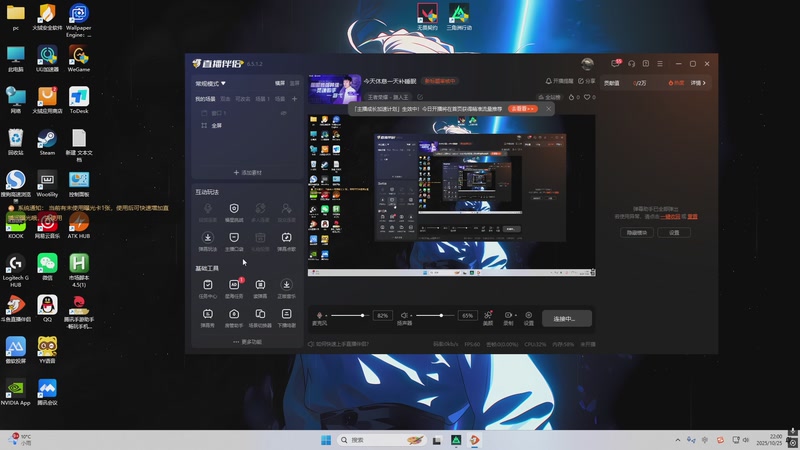The height and width of the screenshot is (450, 800).
Task: Select the 全屏 source row
Action: 247,126
